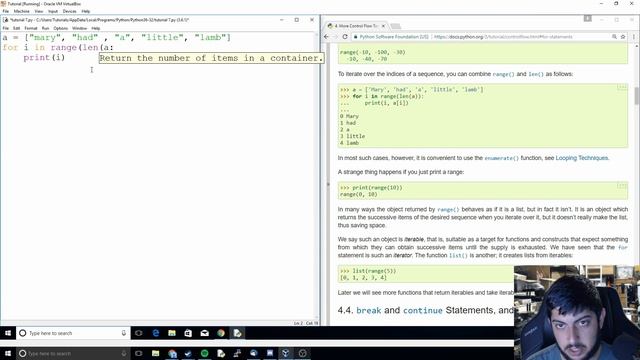Open the Options menu in IDLE

tap(60, 28)
